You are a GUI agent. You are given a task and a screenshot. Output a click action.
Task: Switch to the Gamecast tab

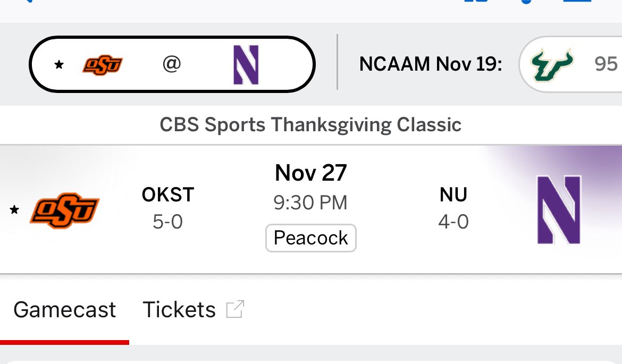click(64, 309)
